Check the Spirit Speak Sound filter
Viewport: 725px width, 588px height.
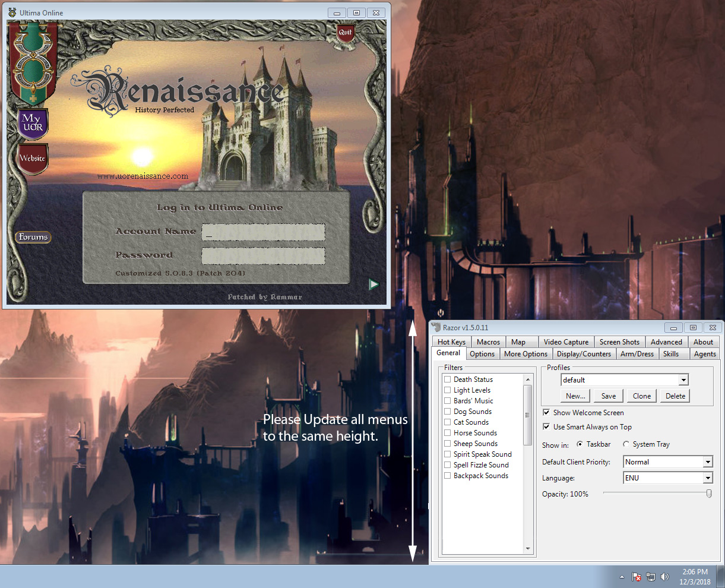point(448,454)
